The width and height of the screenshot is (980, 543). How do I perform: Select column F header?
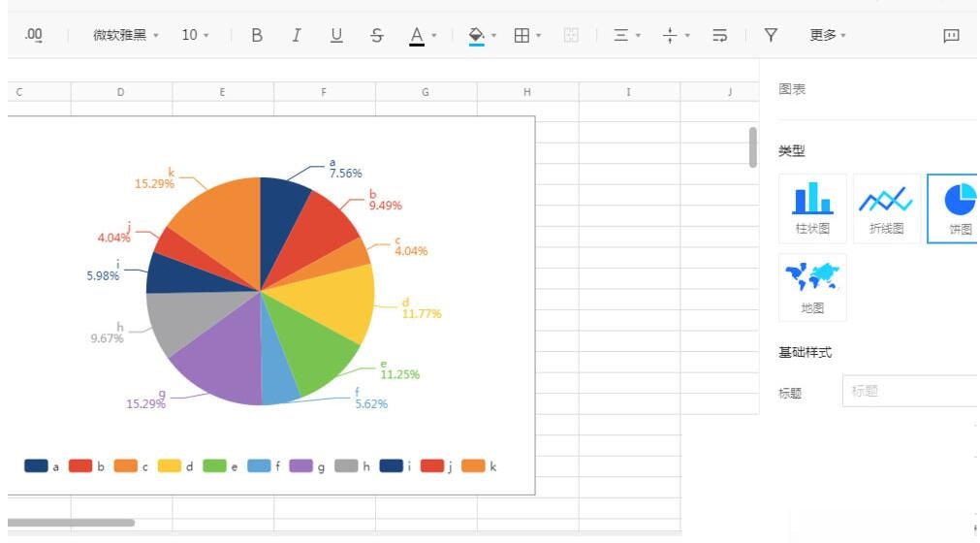324,92
